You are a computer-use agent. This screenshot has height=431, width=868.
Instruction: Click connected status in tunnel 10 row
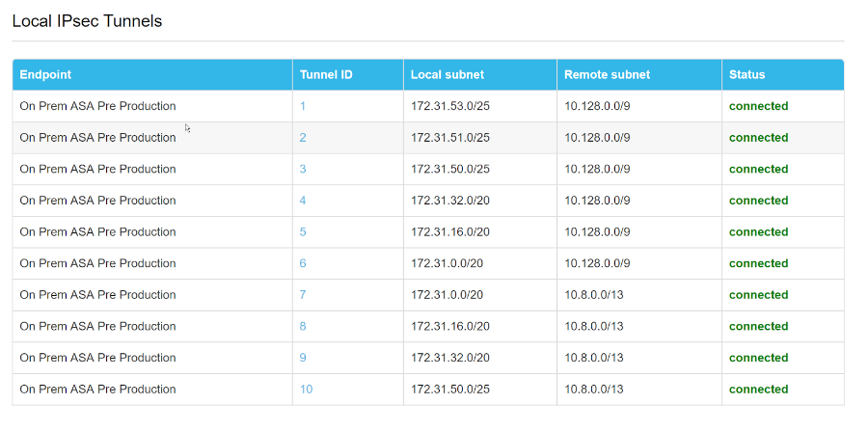point(758,390)
